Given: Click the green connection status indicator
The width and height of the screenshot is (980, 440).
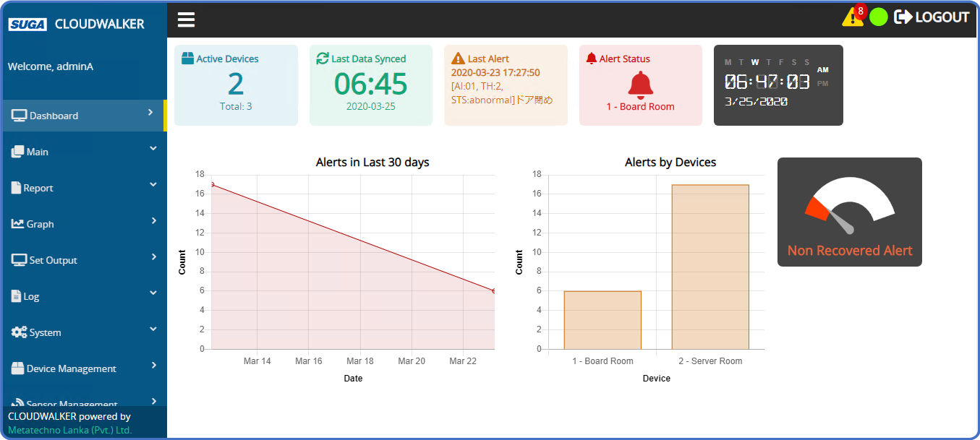Looking at the screenshot, I should [x=878, y=17].
